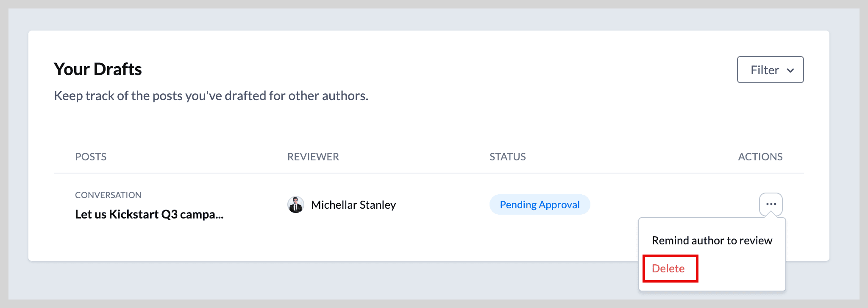Viewport: 868px width, 308px height.
Task: Click the POSTS column header
Action: pos(91,157)
